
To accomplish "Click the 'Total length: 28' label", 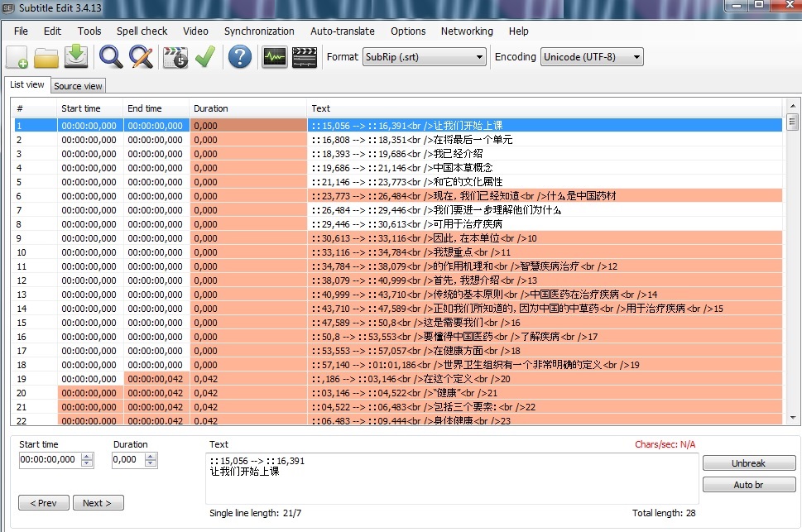I will click(x=664, y=513).
